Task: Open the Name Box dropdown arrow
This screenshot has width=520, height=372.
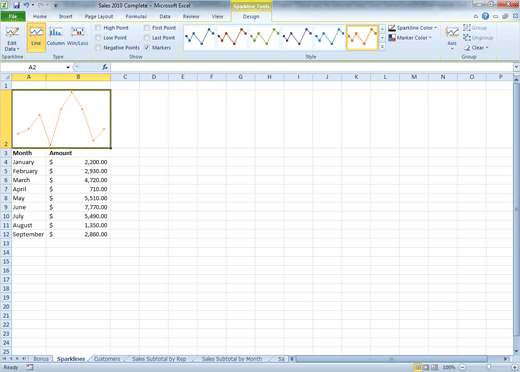Action: (x=68, y=67)
